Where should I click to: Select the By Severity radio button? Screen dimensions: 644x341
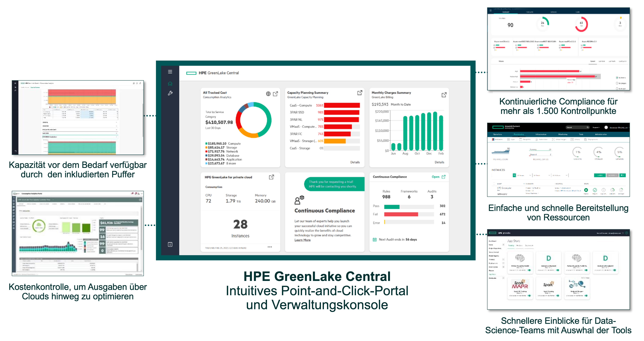(617, 78)
